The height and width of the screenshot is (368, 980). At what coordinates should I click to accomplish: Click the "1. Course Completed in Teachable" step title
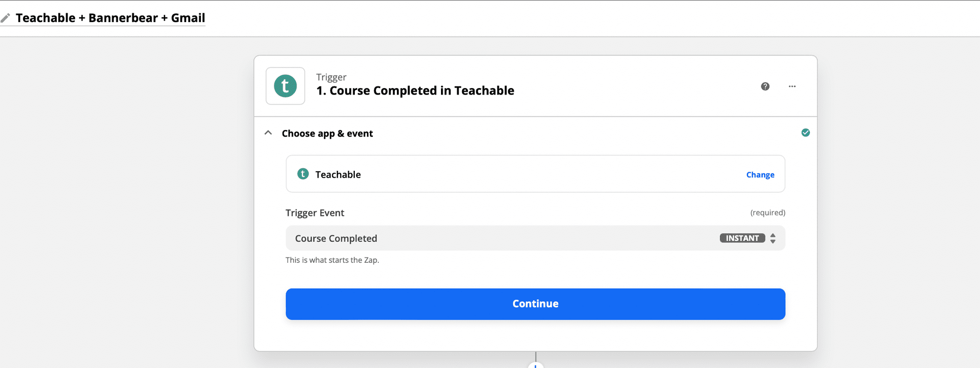pyautogui.click(x=415, y=91)
